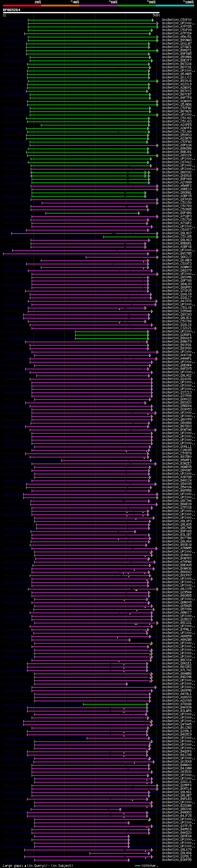197x868 pixels.
Task: Click the UniRef100_Q9C7A4 label
Action: click(x=177, y=501)
